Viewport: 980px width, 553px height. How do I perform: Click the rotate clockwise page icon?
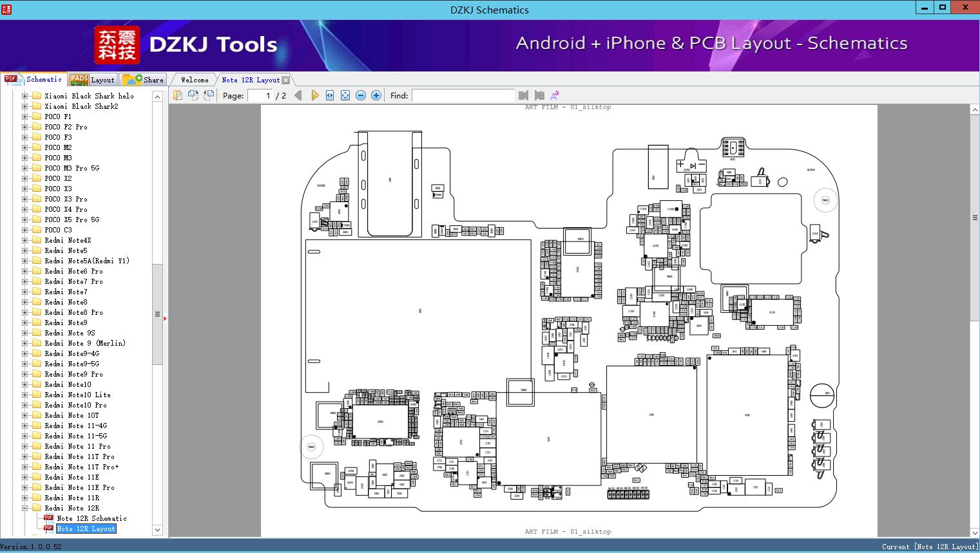(x=209, y=95)
